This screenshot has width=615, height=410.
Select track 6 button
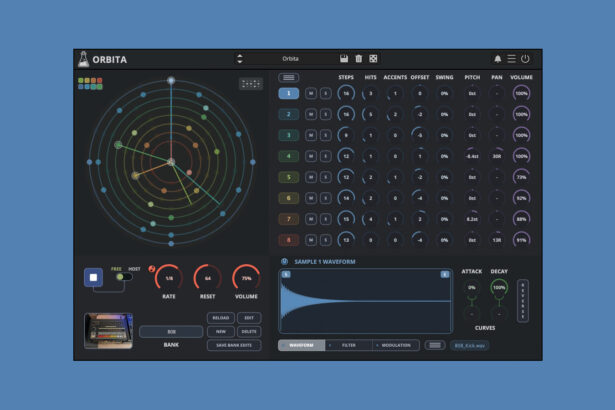click(x=289, y=198)
